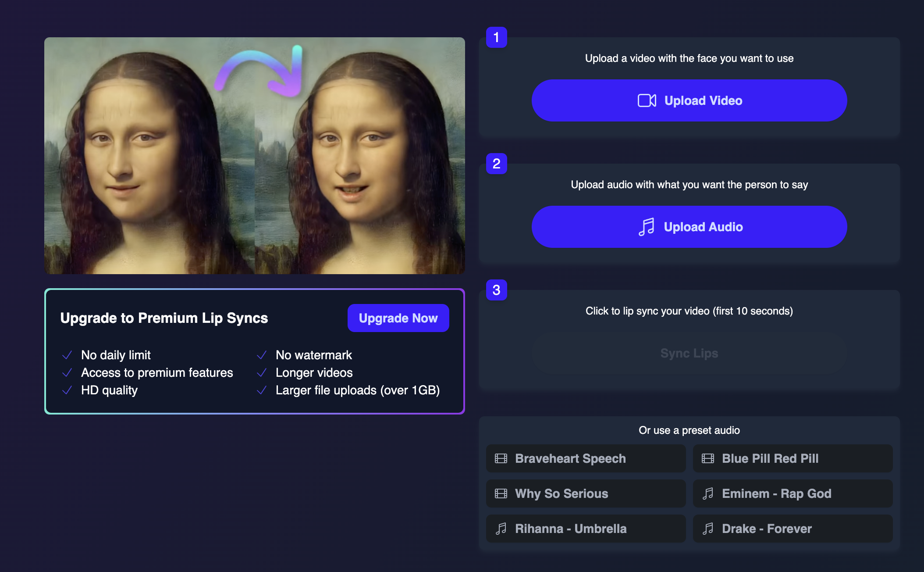The image size is (924, 572).
Task: Click the film icon beside Blue Pill Red Pill
Action: point(707,458)
